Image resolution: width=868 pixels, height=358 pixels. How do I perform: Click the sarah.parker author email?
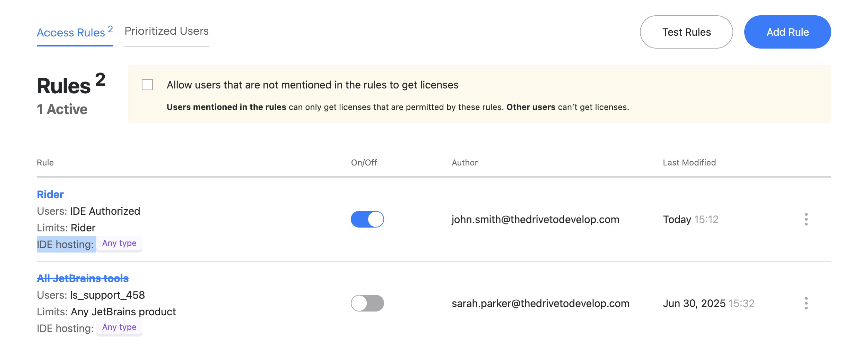point(540,304)
